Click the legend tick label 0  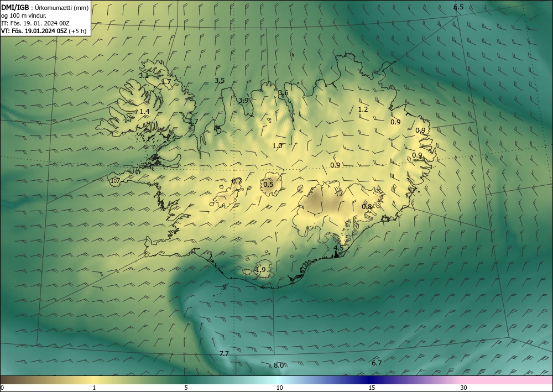pyautogui.click(x=2, y=388)
